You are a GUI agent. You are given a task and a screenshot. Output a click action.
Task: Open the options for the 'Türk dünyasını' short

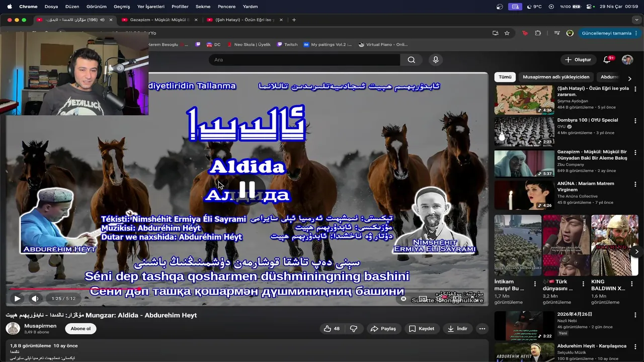click(x=584, y=284)
